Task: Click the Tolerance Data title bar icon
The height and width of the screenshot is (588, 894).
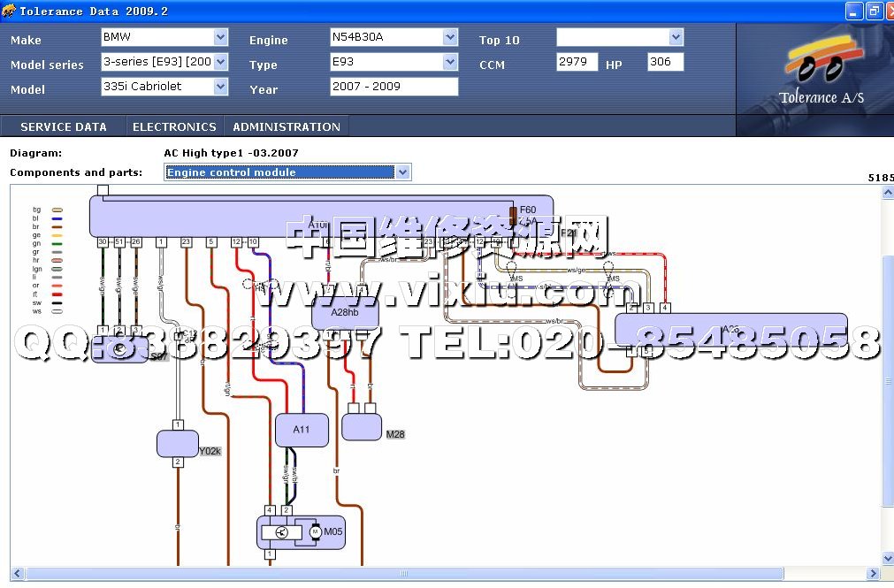Action: [9, 11]
